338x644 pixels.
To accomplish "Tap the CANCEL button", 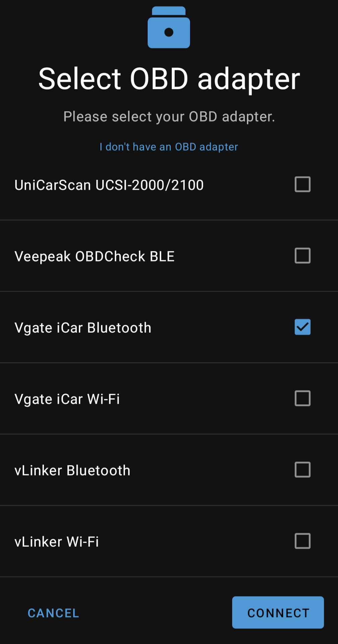I will [53, 613].
